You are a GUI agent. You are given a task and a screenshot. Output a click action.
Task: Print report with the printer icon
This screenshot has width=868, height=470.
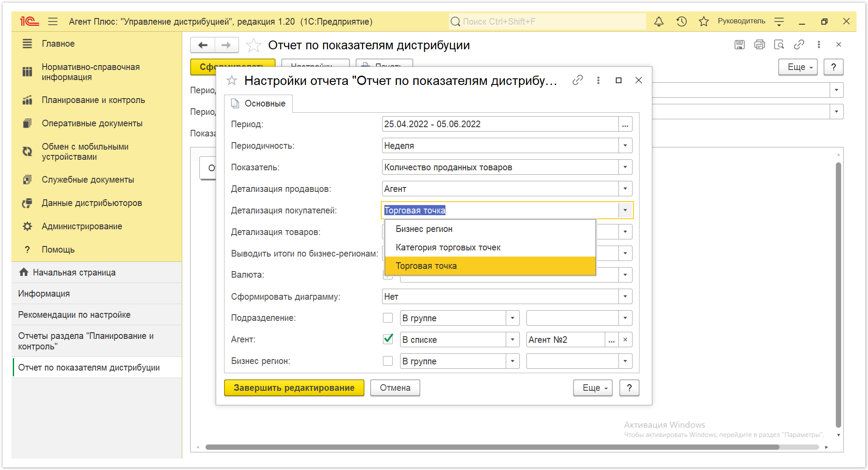tap(759, 44)
